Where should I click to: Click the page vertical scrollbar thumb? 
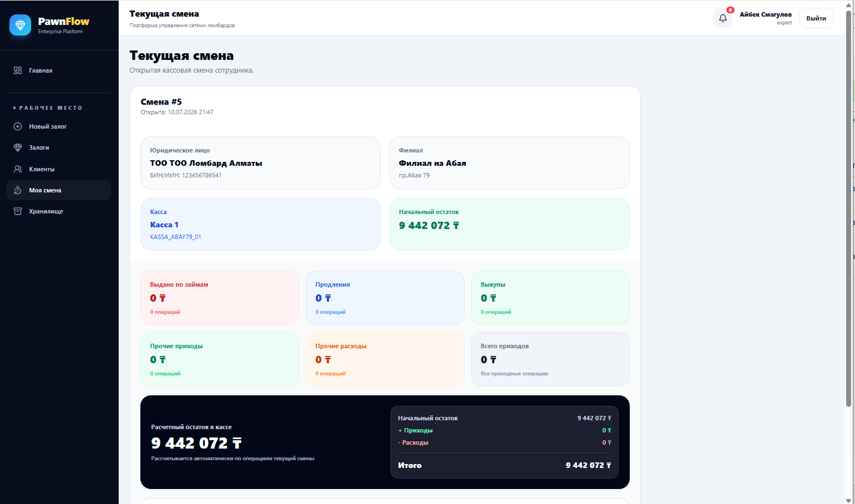[848, 208]
